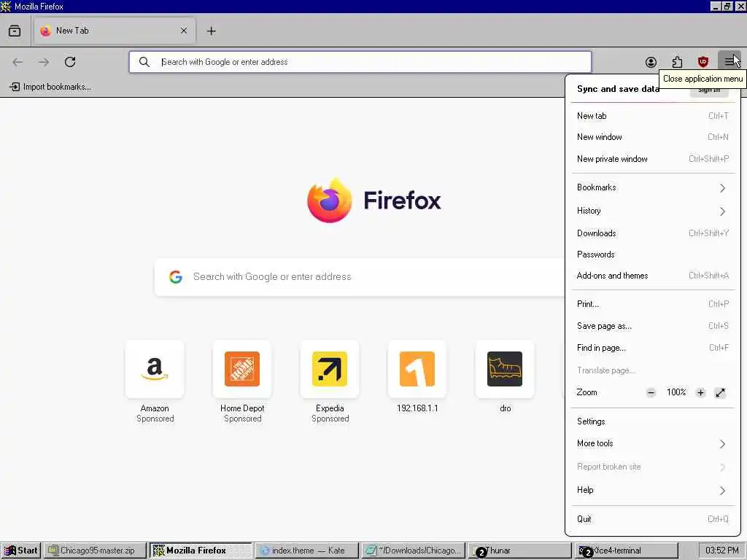Reset zoom by clicking 100%
747x560 pixels.
pyautogui.click(x=676, y=392)
